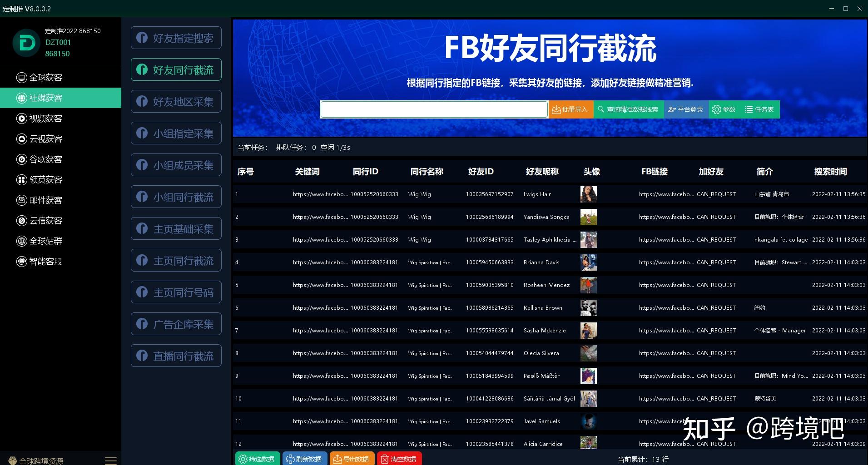
Task: Open 视频获客 sidebar item
Action: point(60,119)
